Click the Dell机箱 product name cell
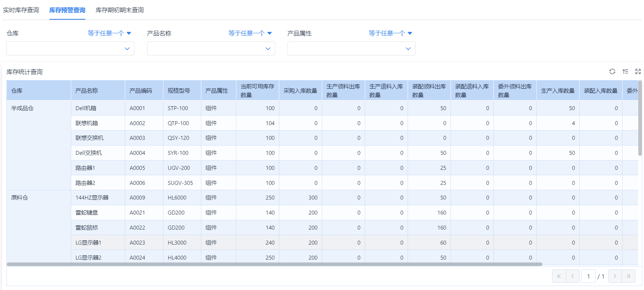Viewport: 644px width, 290px height. (98, 108)
